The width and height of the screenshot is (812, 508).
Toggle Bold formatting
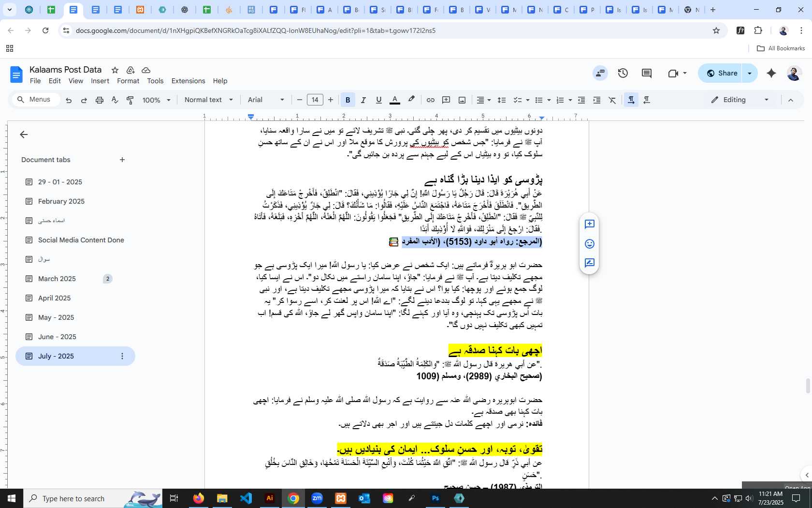[x=348, y=100]
